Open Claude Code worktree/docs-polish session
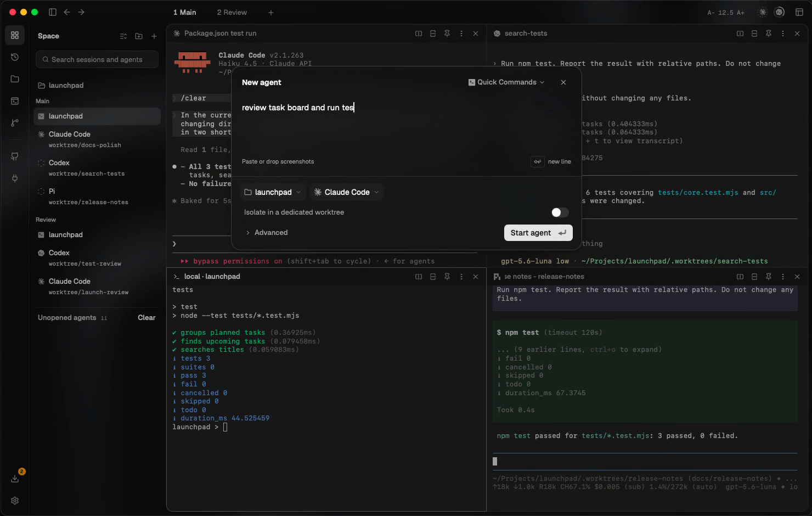 (97, 139)
